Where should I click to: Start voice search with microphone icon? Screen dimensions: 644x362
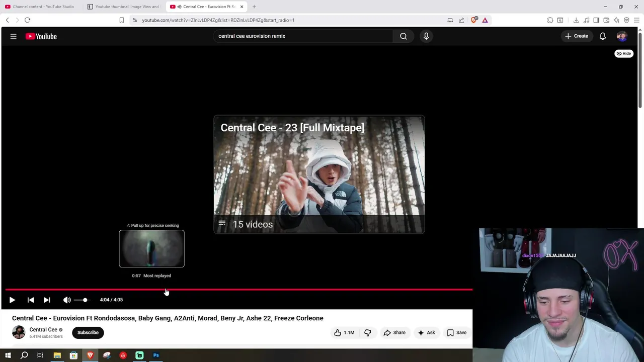[426, 36]
